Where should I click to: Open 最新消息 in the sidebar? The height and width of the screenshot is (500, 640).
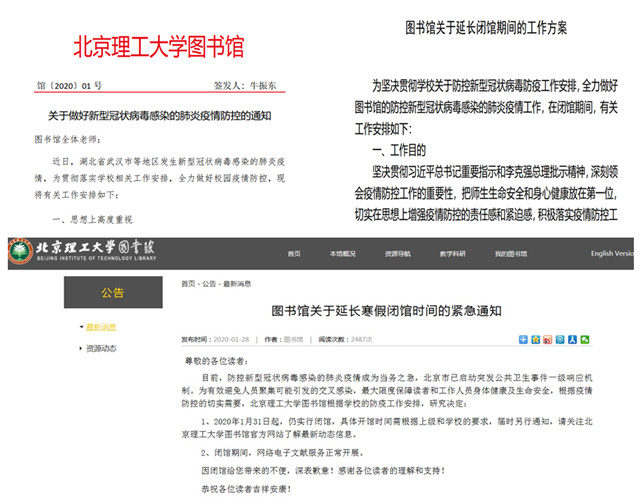click(101, 327)
